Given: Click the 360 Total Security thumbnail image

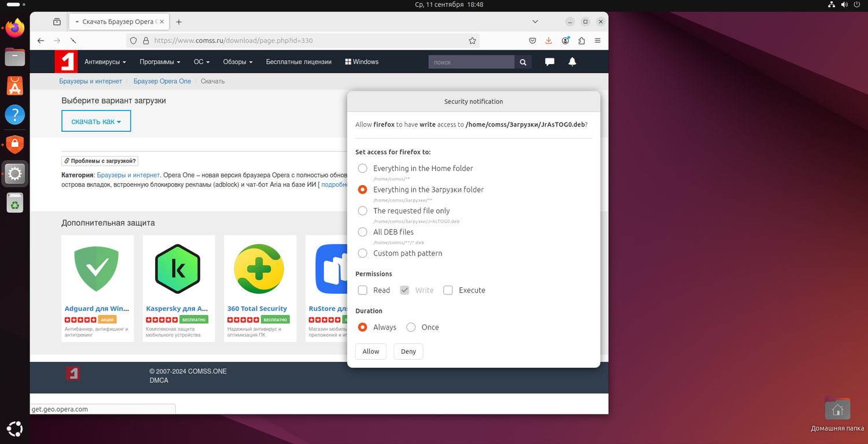Looking at the screenshot, I should click(259, 269).
